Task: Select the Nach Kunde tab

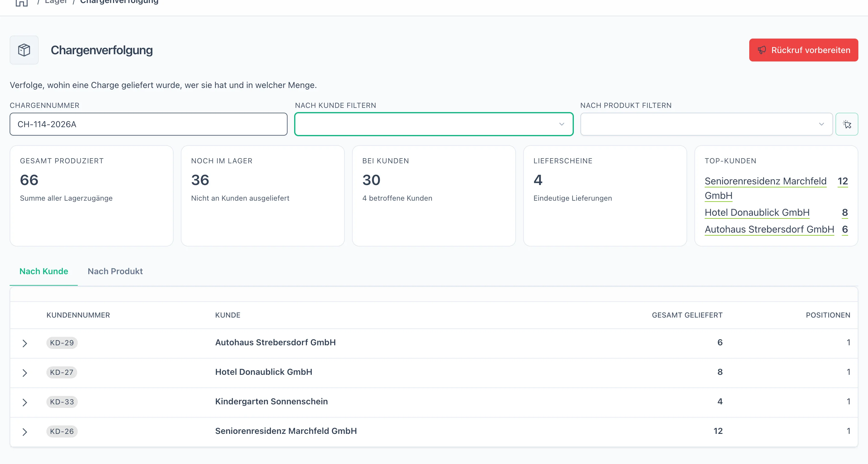Action: tap(44, 271)
